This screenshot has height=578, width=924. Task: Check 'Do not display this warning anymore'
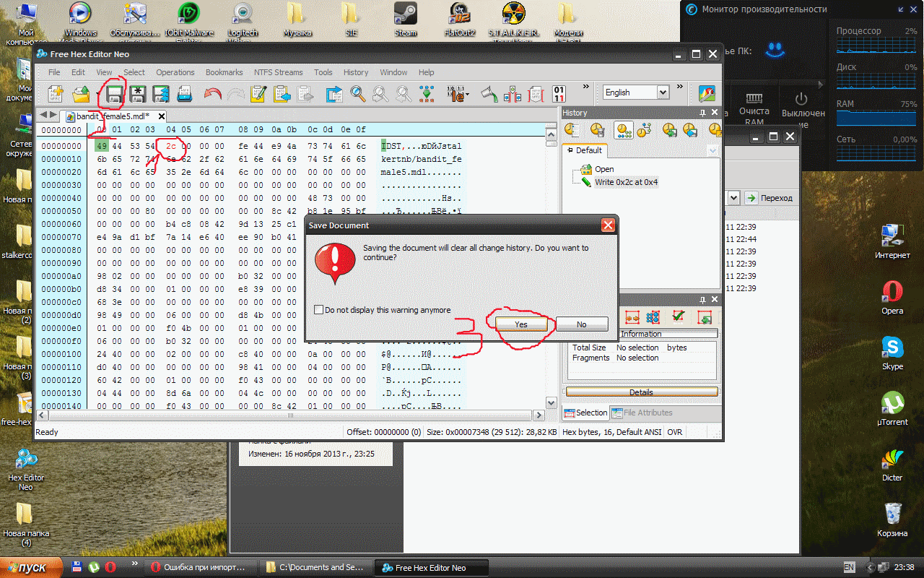pos(318,310)
